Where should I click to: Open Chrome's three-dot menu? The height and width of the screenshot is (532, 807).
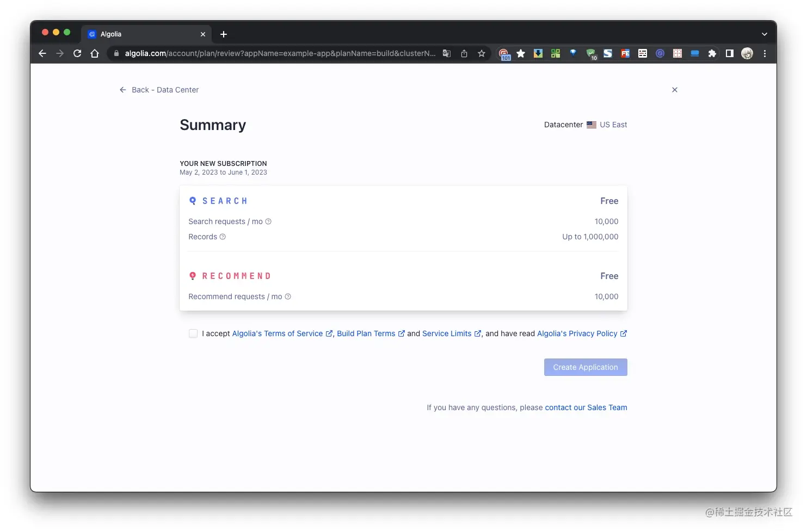(x=765, y=53)
